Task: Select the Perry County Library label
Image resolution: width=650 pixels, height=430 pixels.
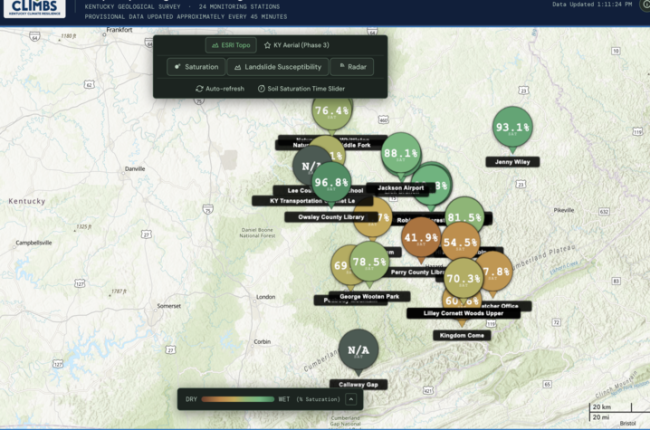Action: pyautogui.click(x=417, y=272)
